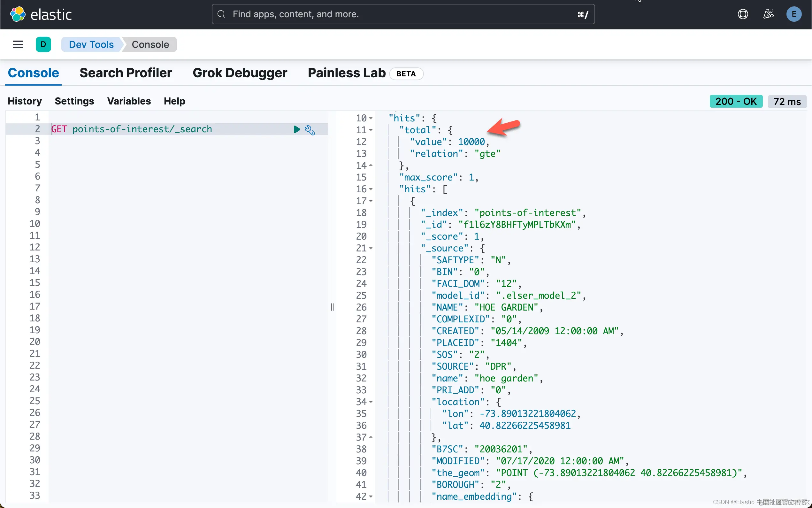Collapse the "total" block fold arrow on line 11
Image resolution: width=812 pixels, height=508 pixels.
tap(371, 130)
